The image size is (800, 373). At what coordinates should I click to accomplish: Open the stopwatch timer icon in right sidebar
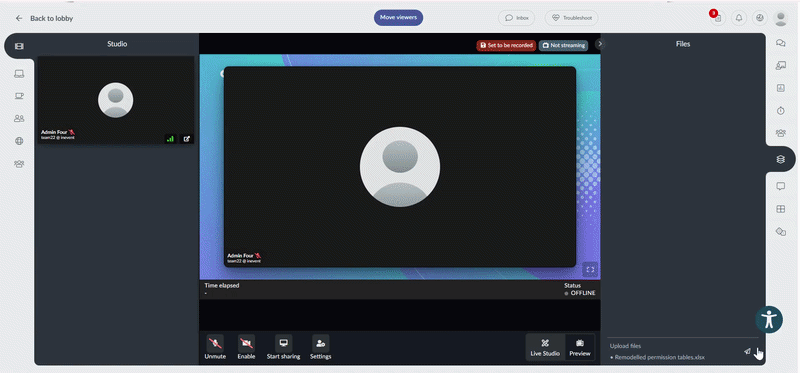[x=780, y=111]
